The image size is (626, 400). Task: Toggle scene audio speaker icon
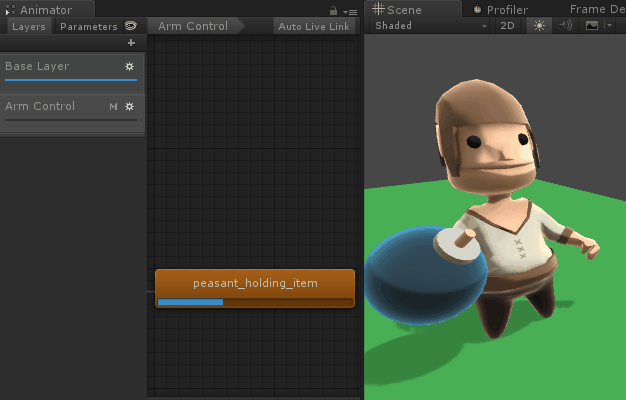coord(565,25)
